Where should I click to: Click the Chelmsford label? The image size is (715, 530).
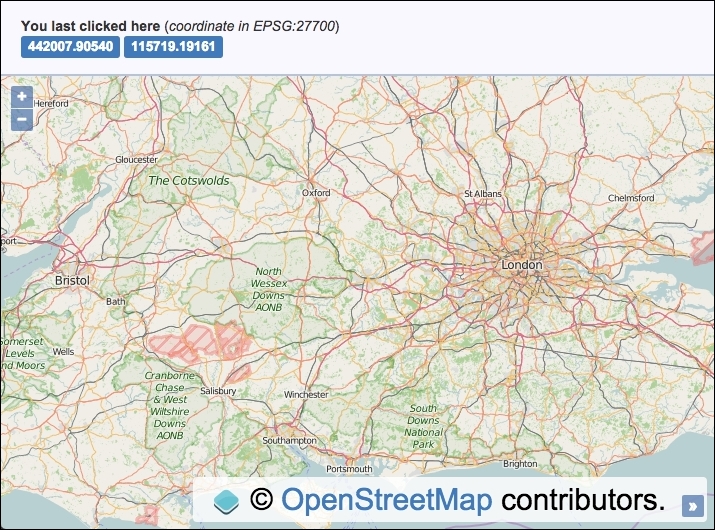point(631,198)
